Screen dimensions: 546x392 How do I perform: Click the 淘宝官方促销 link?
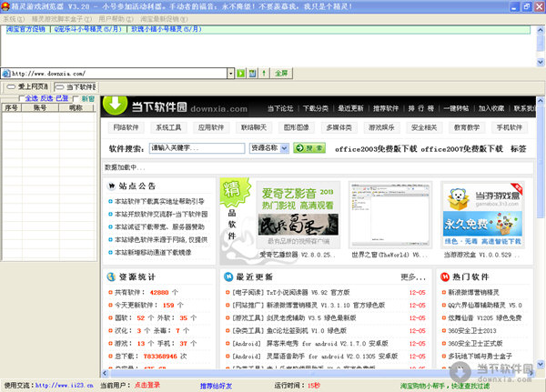[25, 29]
